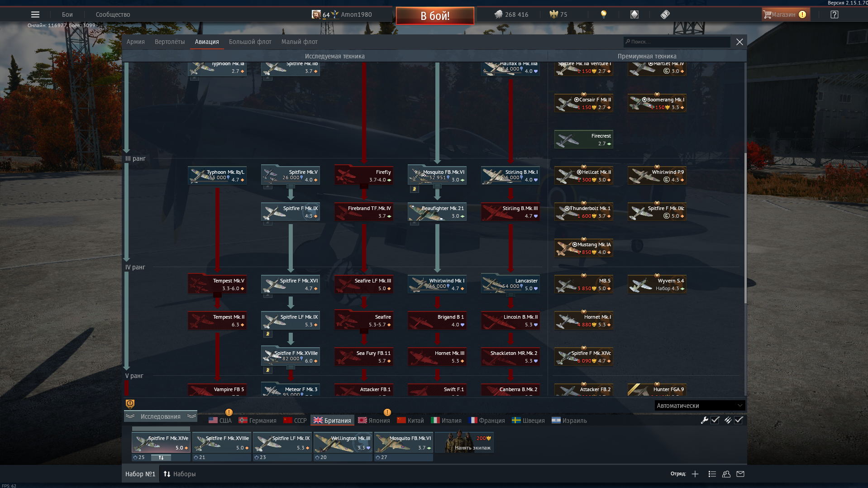Open the Сообщество menu
This screenshot has height=488, width=868.
pyautogui.click(x=113, y=14)
